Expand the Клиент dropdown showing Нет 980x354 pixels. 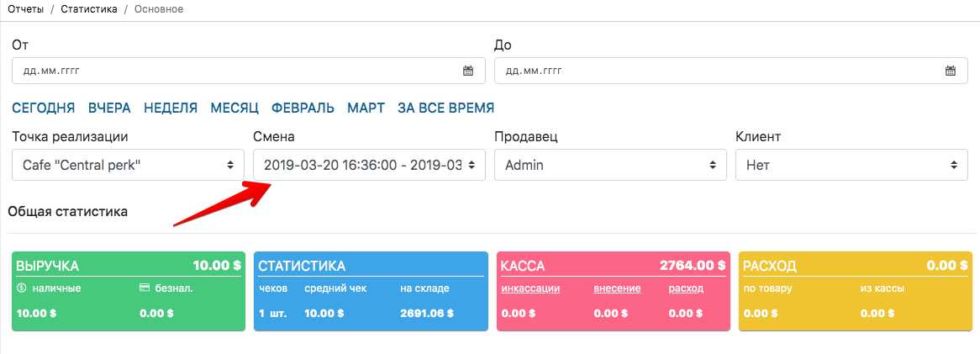click(851, 165)
